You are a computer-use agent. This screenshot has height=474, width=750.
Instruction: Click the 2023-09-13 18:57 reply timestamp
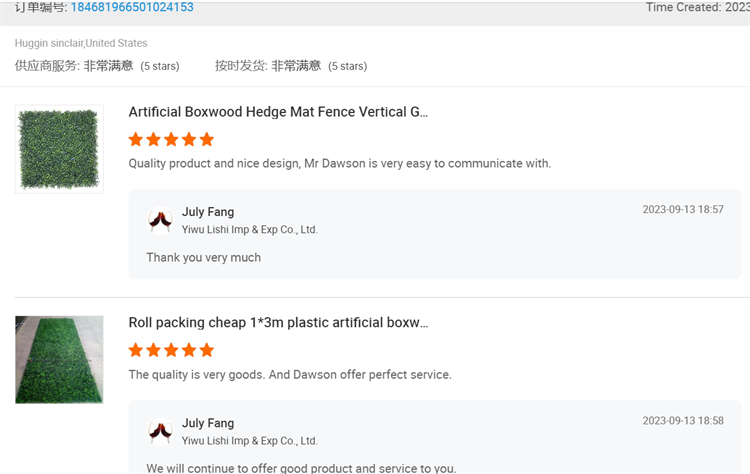point(683,209)
